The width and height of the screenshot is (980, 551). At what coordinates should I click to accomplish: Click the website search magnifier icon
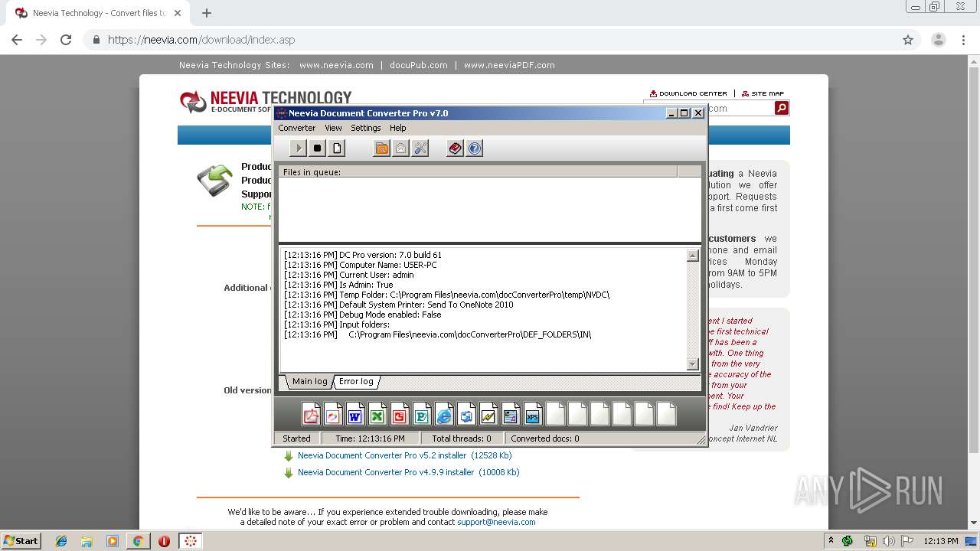[782, 109]
